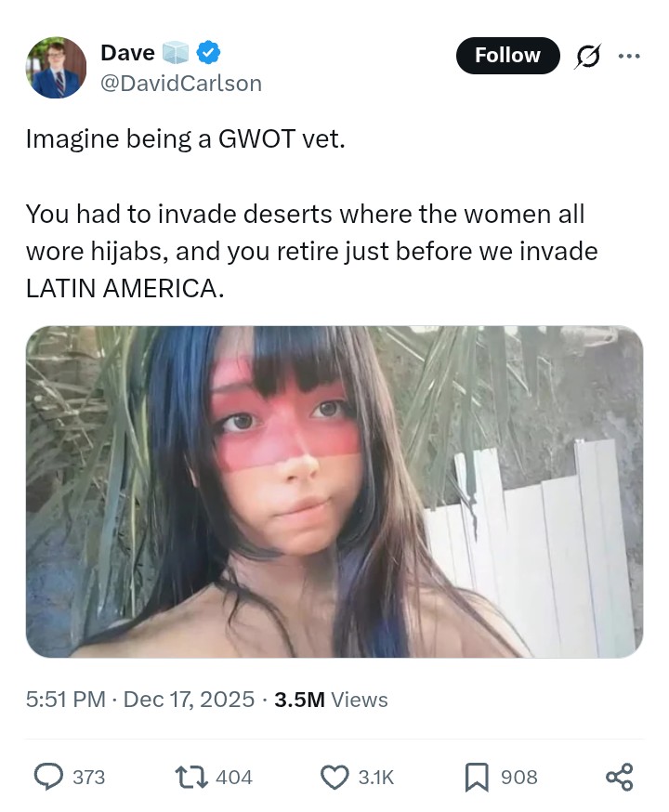
Task: Click the repost arrows icon
Action: coord(191,777)
